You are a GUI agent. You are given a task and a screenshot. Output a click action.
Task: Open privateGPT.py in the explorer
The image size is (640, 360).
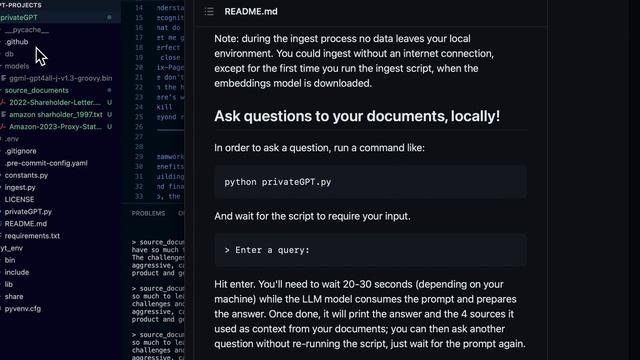[28, 212]
